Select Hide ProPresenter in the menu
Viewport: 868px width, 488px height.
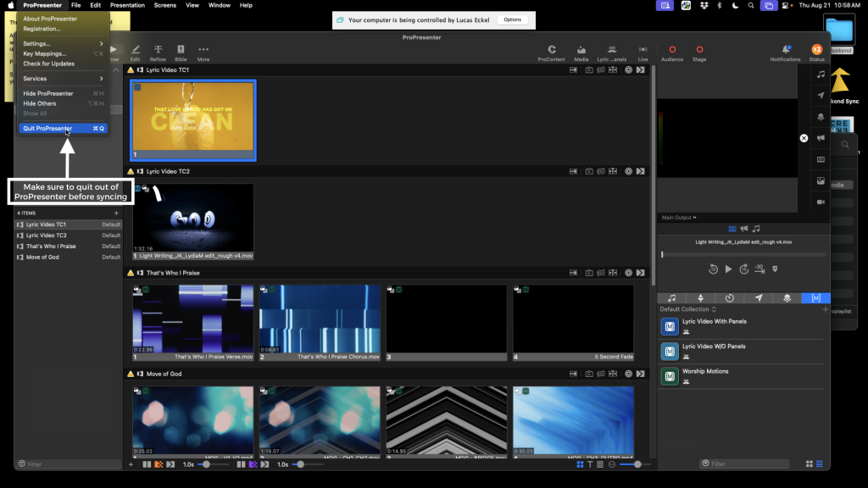(x=48, y=93)
